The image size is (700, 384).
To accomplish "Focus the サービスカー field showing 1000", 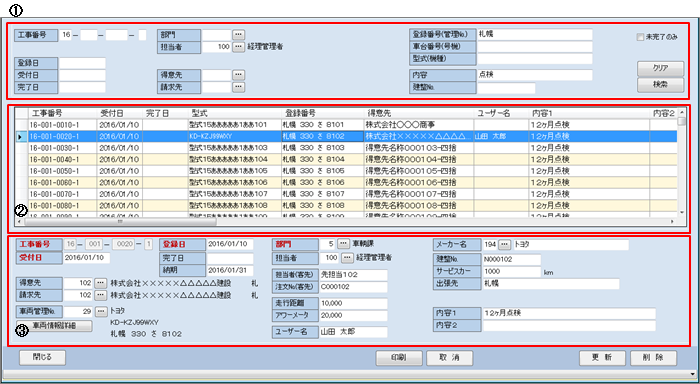I will click(x=512, y=271).
